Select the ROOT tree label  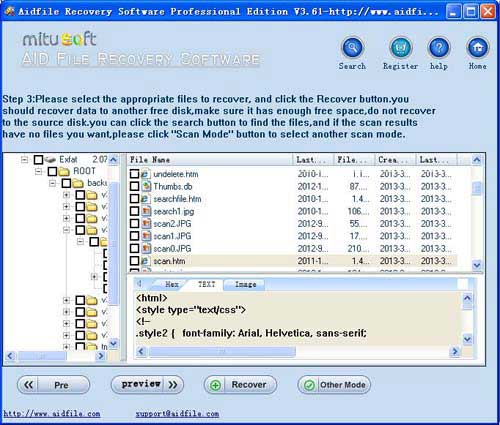[x=84, y=171]
